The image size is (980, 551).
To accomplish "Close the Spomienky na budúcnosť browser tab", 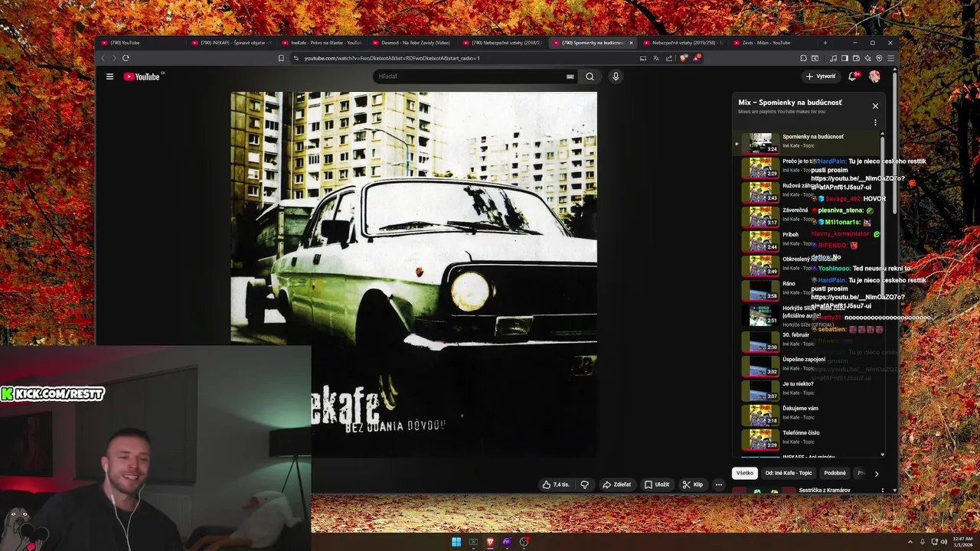I will pos(631,43).
